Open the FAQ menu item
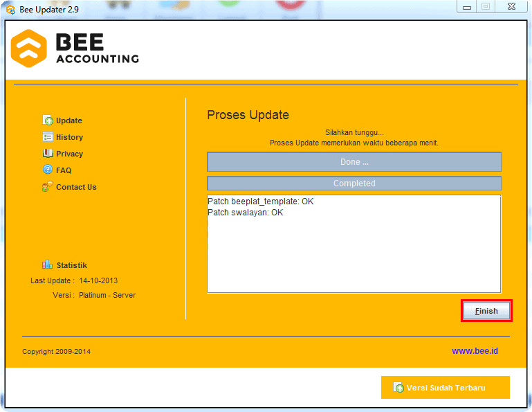The image size is (532, 412). (64, 170)
